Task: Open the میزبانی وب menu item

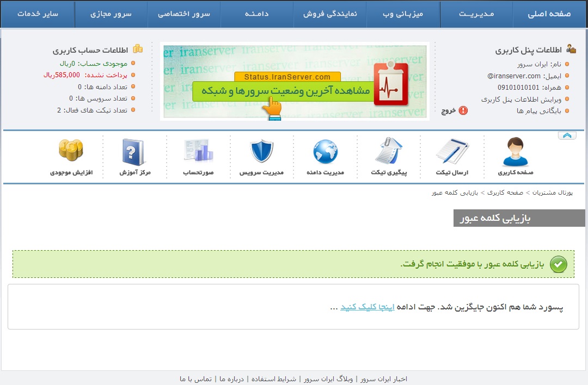Action: [x=403, y=14]
